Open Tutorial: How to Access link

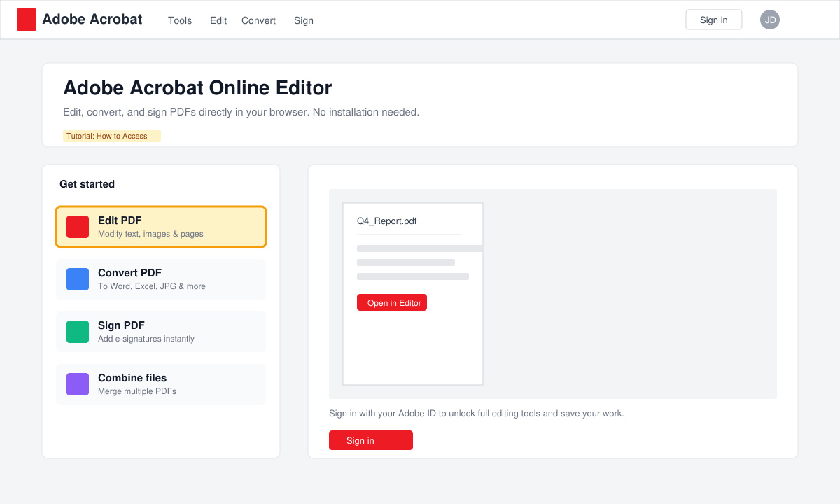pyautogui.click(x=112, y=136)
